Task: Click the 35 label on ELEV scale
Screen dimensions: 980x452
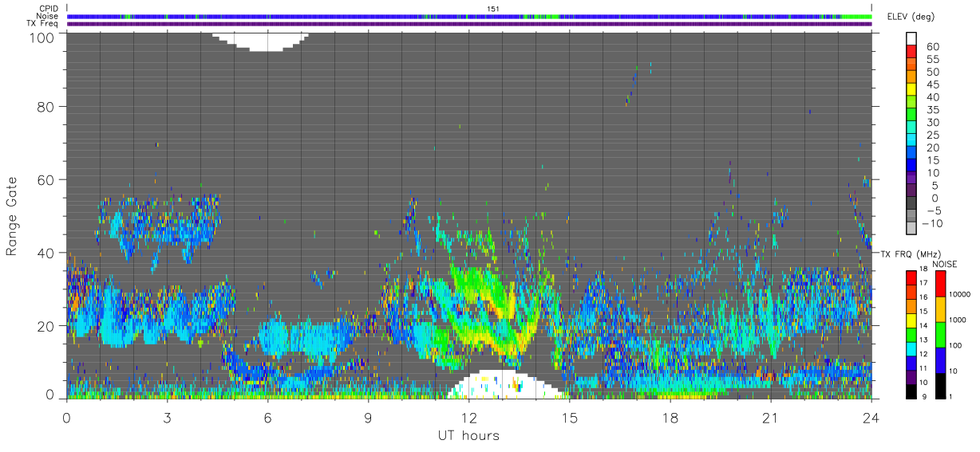Action: 932,110
